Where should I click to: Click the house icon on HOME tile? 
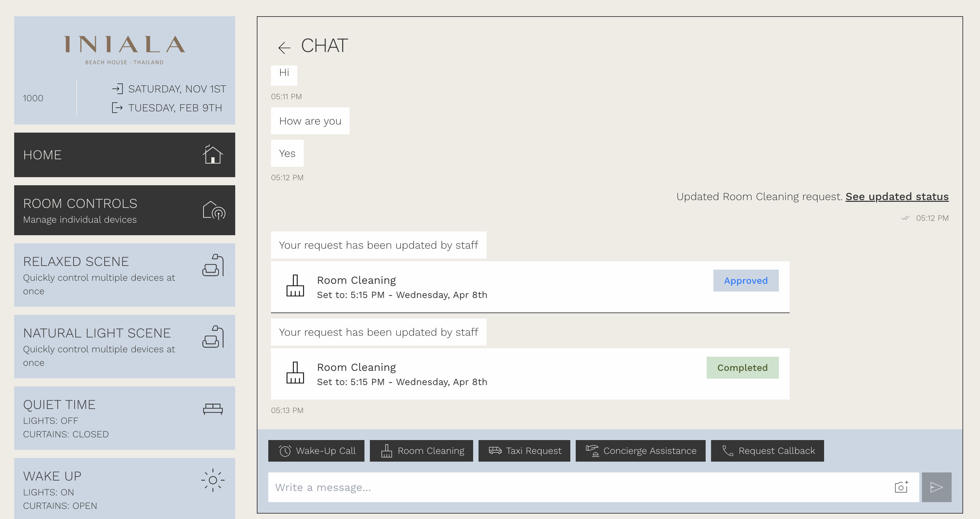213,155
